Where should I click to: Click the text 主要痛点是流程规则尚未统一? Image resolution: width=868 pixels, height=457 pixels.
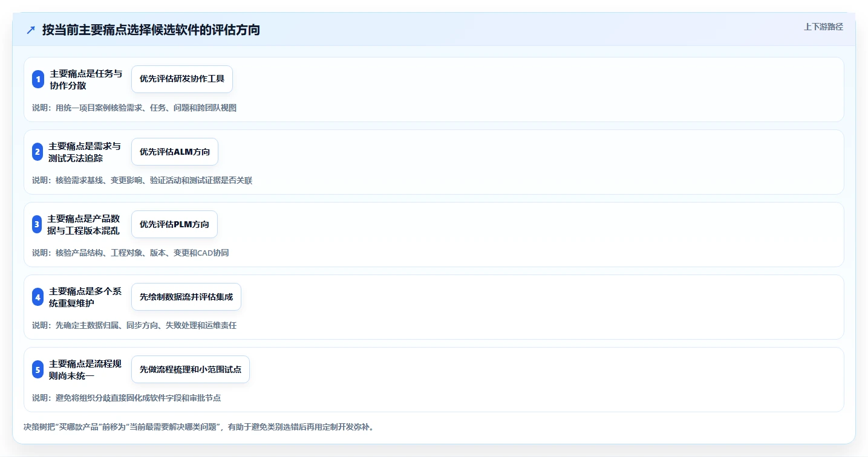(x=85, y=369)
